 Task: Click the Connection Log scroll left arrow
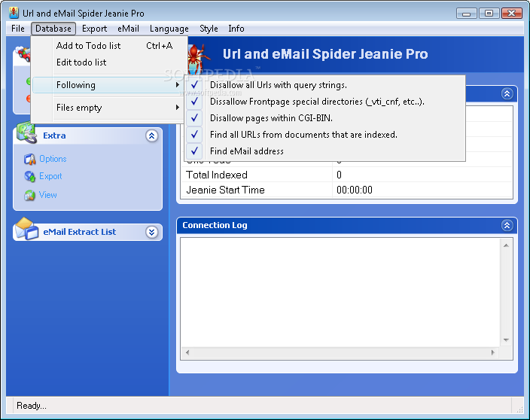pos(187,352)
